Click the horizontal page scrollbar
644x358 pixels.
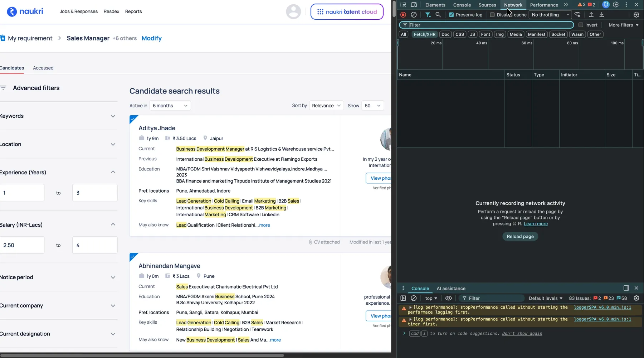tap(143, 355)
